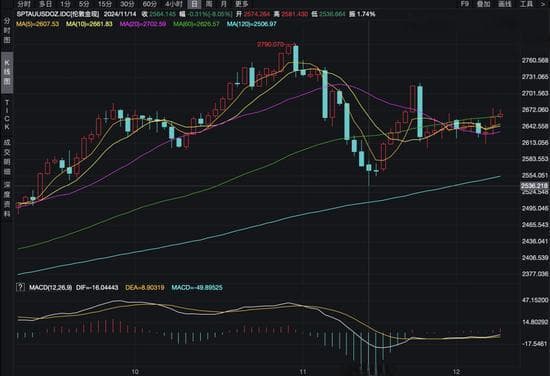The width and height of the screenshot is (550, 376).
Task: Click the 2790.070 high price marker
Action: pos(270,44)
